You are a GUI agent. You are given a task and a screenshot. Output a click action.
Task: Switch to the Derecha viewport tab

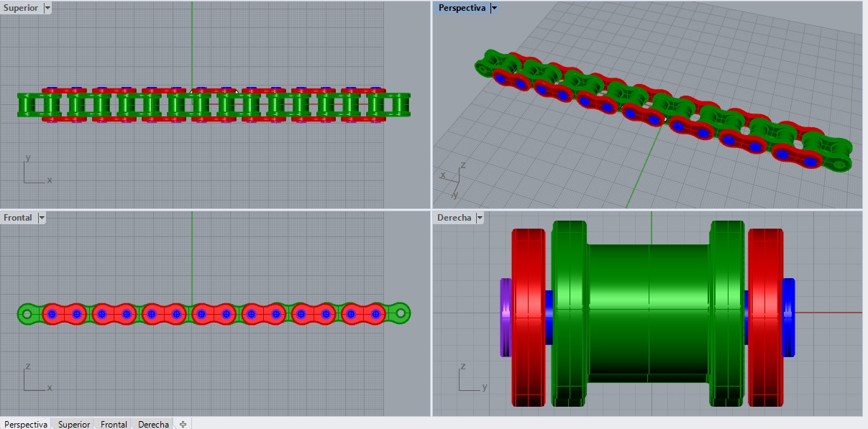click(152, 424)
